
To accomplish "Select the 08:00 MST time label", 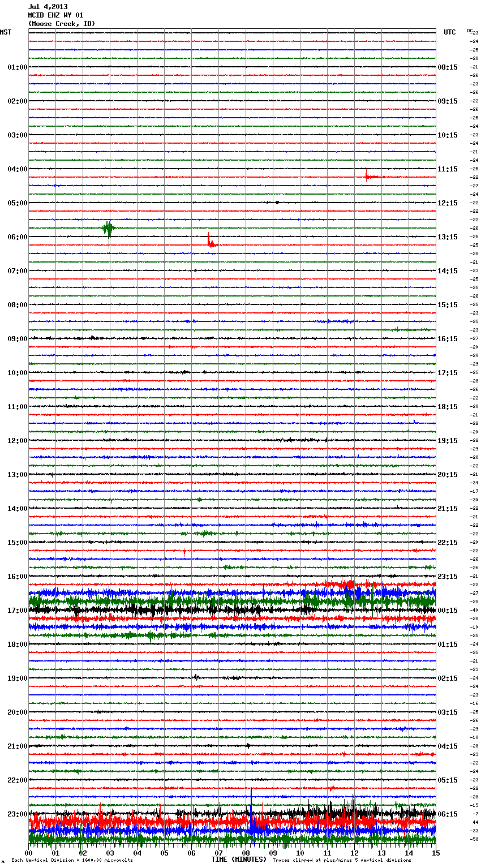I will click(x=18, y=304).
